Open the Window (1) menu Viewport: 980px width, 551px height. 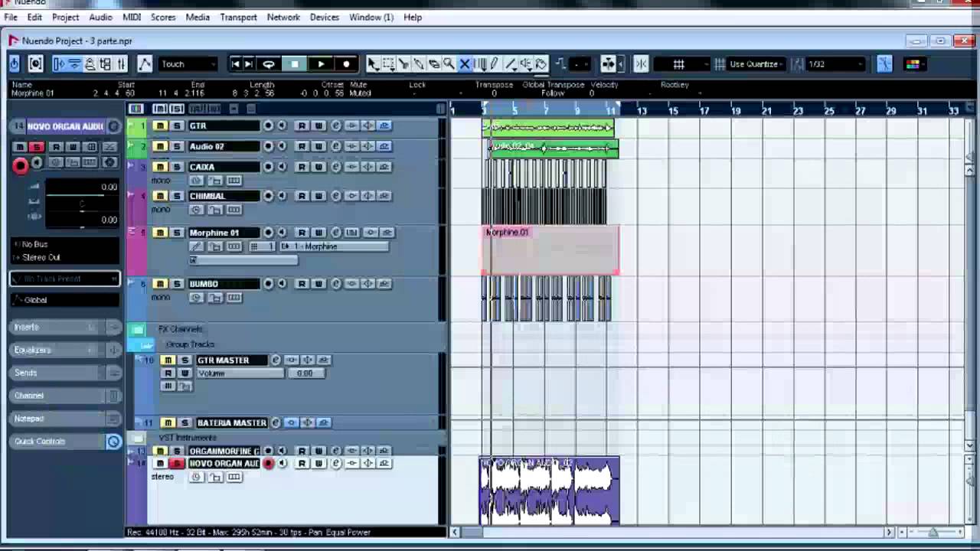[371, 17]
